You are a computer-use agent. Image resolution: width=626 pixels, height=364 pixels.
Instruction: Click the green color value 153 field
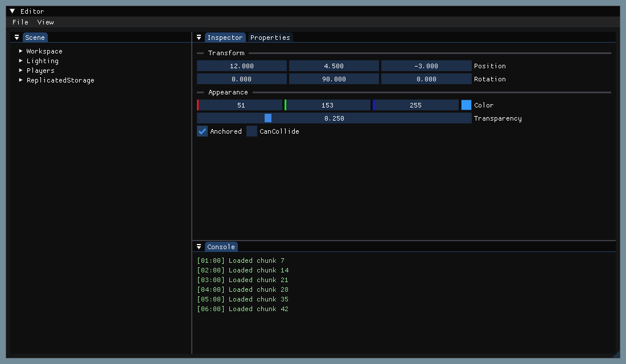327,105
